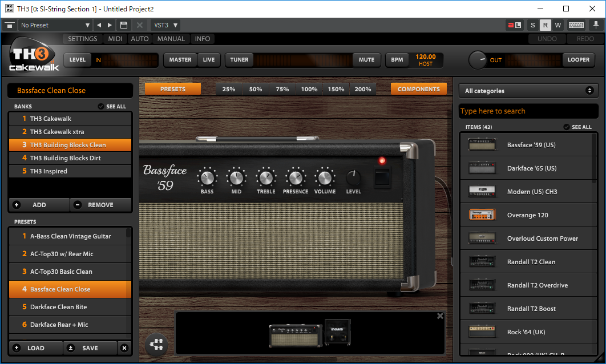Select Bassface amp head thumbnail in strip
The image size is (606, 364).
tap(296, 335)
